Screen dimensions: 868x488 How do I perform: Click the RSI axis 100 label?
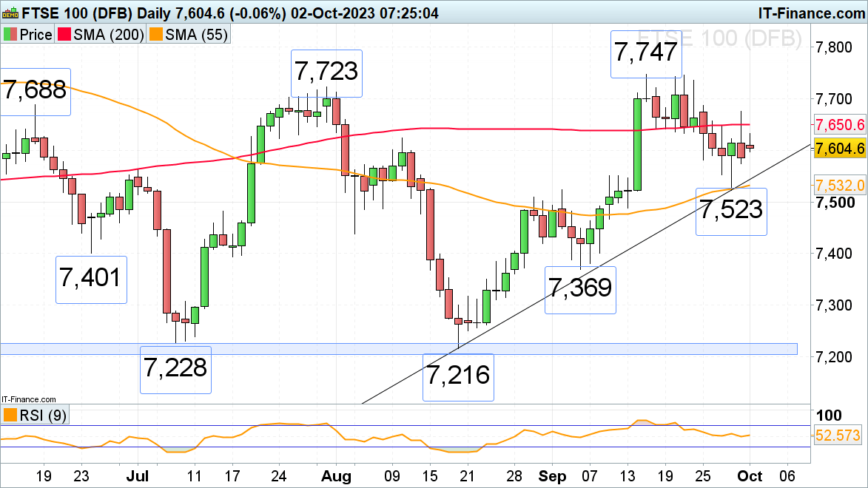point(829,416)
